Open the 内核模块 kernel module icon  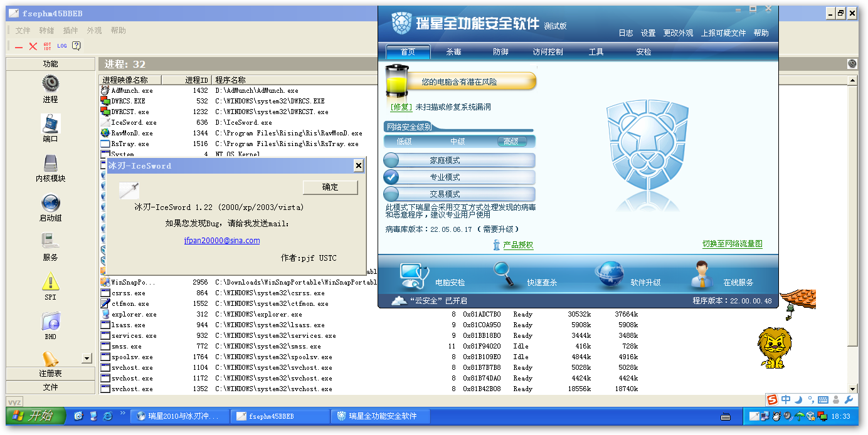tap(50, 162)
